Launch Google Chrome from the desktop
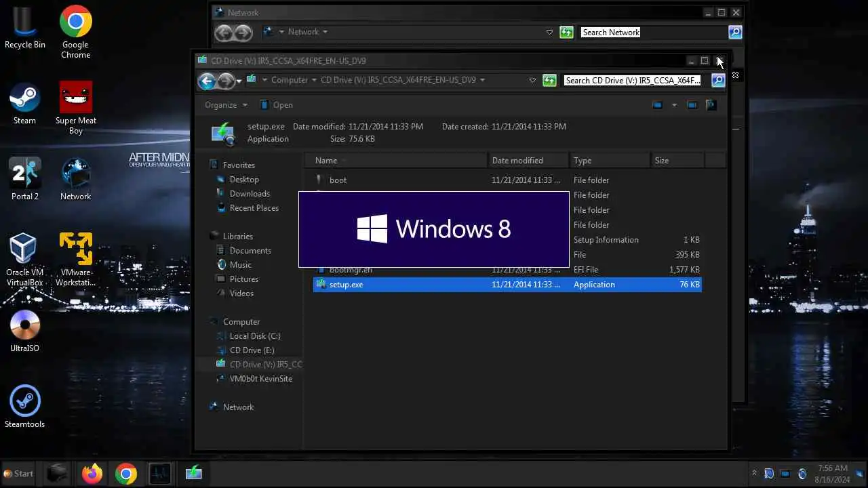The height and width of the screenshot is (488, 868). 75,33
